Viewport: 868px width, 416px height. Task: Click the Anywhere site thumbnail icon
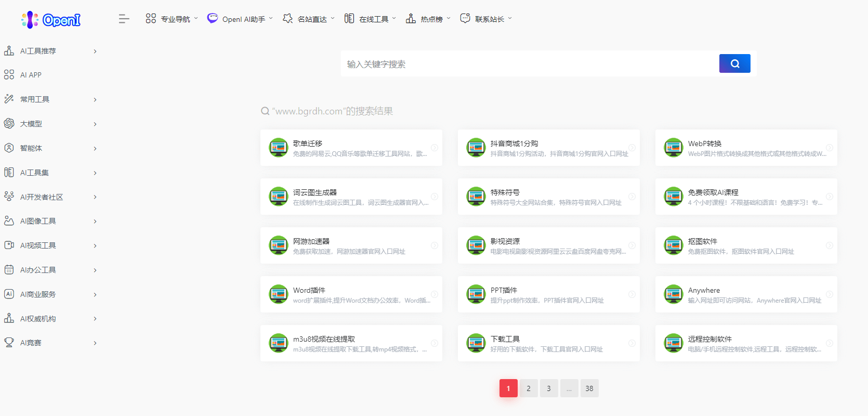[674, 294]
